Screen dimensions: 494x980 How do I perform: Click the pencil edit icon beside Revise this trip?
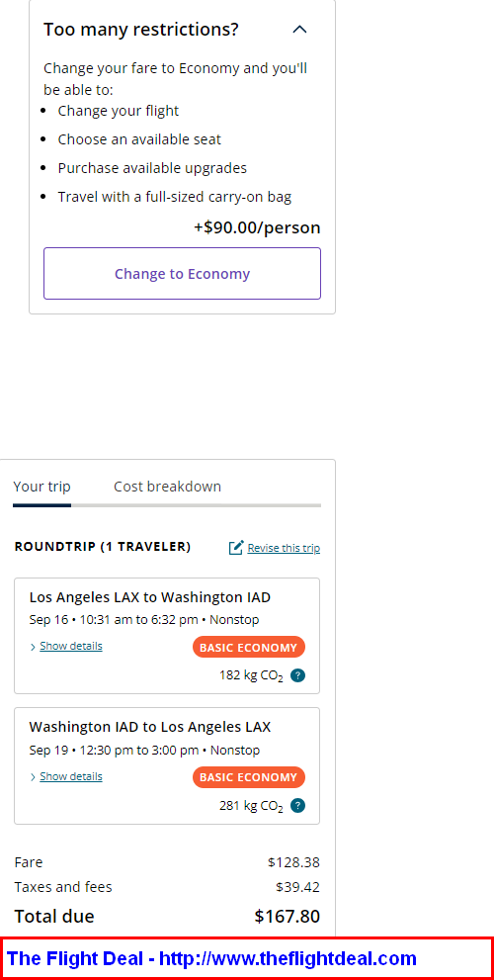point(236,548)
